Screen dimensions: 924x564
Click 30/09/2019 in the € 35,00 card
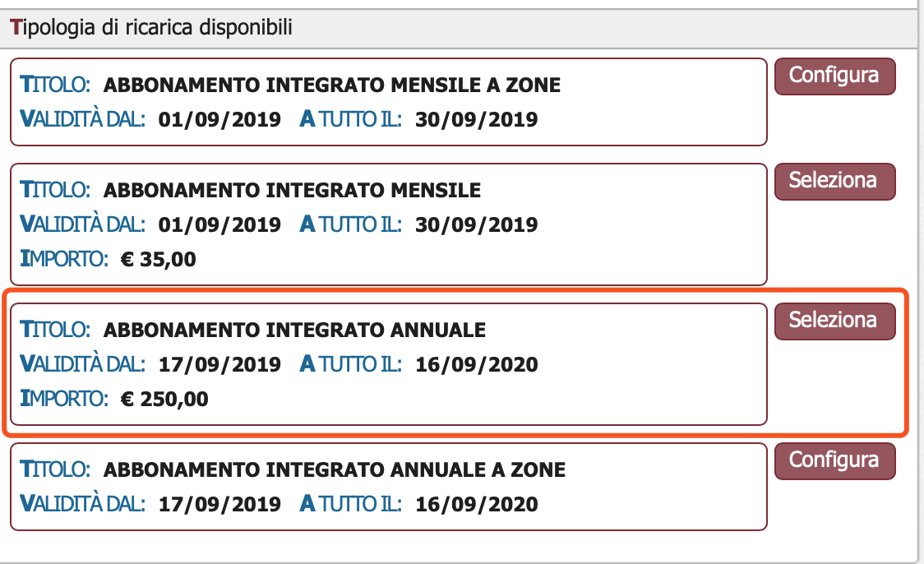pos(476,225)
